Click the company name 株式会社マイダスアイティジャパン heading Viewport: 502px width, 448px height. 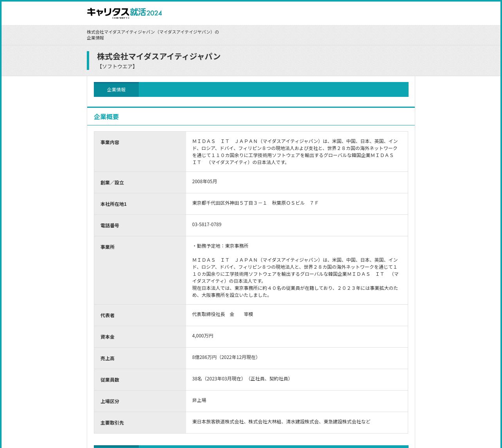click(x=159, y=56)
